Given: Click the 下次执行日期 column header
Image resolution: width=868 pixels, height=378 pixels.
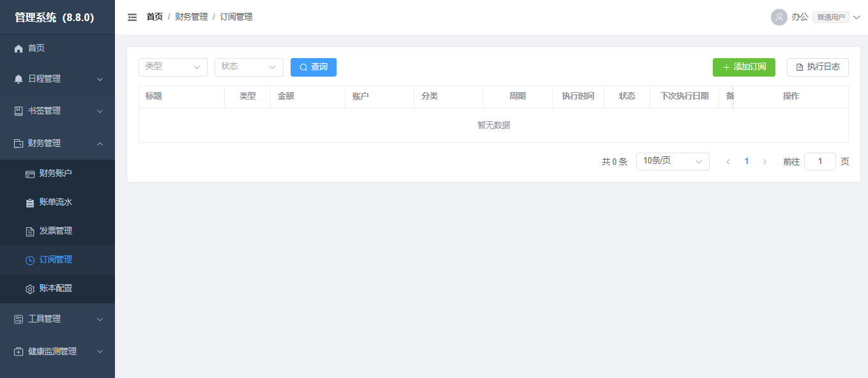Looking at the screenshot, I should click(684, 96).
